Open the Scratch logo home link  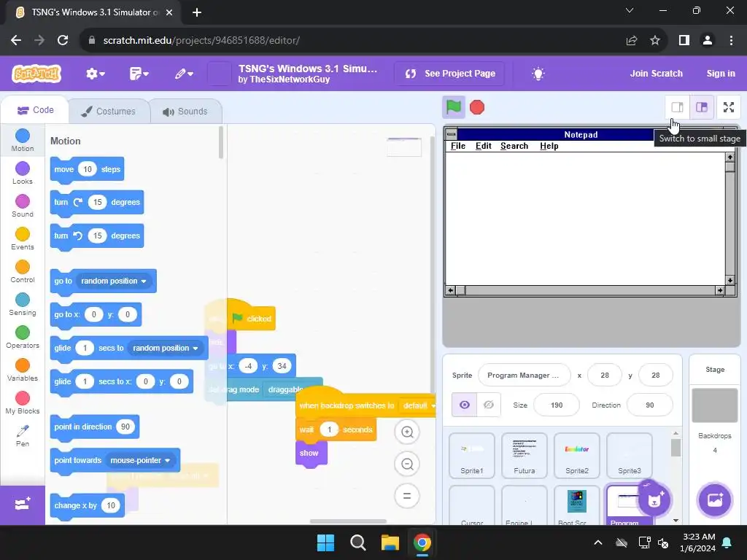(x=36, y=74)
